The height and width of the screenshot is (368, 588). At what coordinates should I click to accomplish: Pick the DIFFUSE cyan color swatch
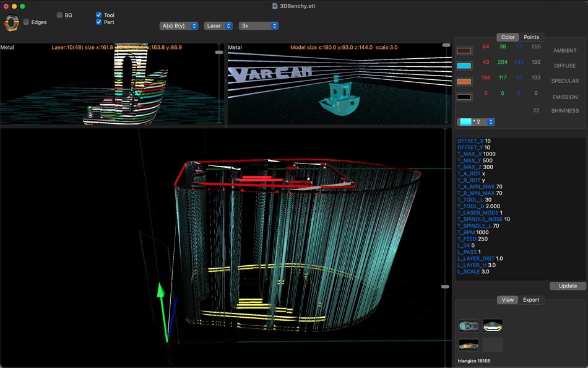(x=464, y=66)
